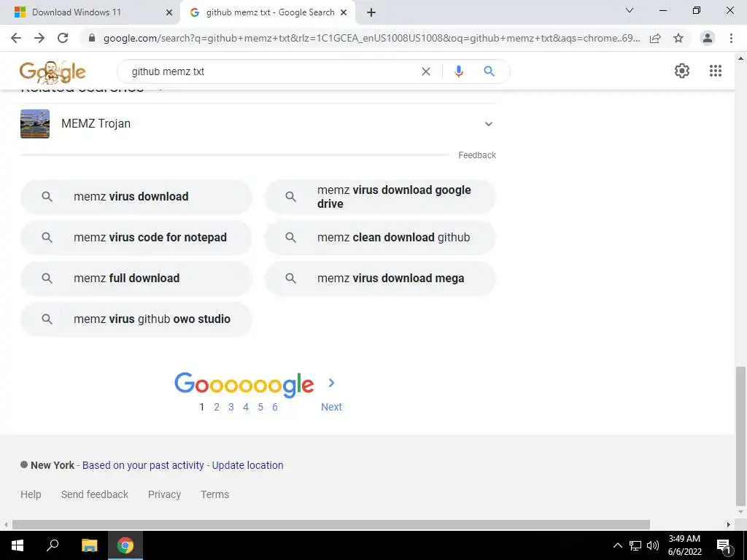Click the Feedback link
747x560 pixels.
tap(477, 155)
